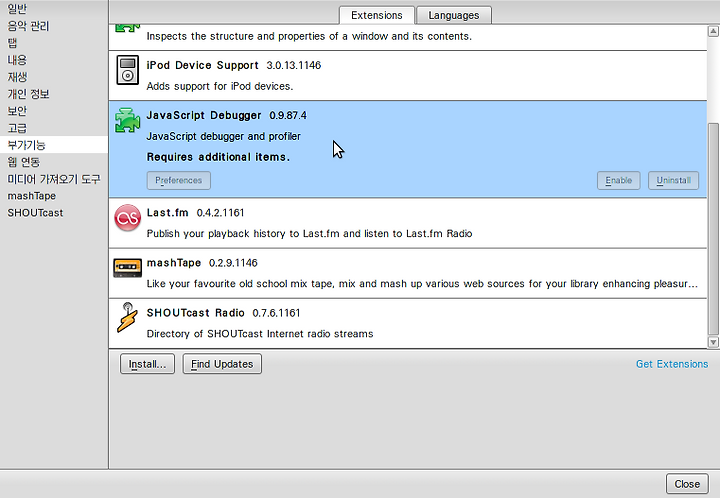Click the extensions list scroll up arrow
This screenshot has width=720, height=498.
713,31
